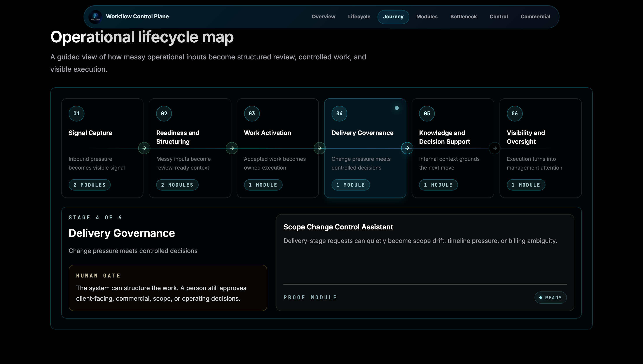
Task: Click the arrow after the Delivery Governance card
Action: pyautogui.click(x=407, y=148)
